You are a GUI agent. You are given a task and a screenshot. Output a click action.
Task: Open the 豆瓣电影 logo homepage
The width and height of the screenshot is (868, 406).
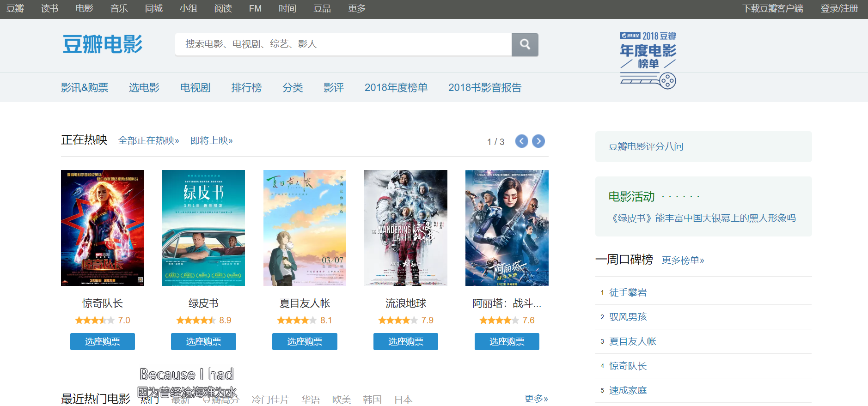click(103, 44)
